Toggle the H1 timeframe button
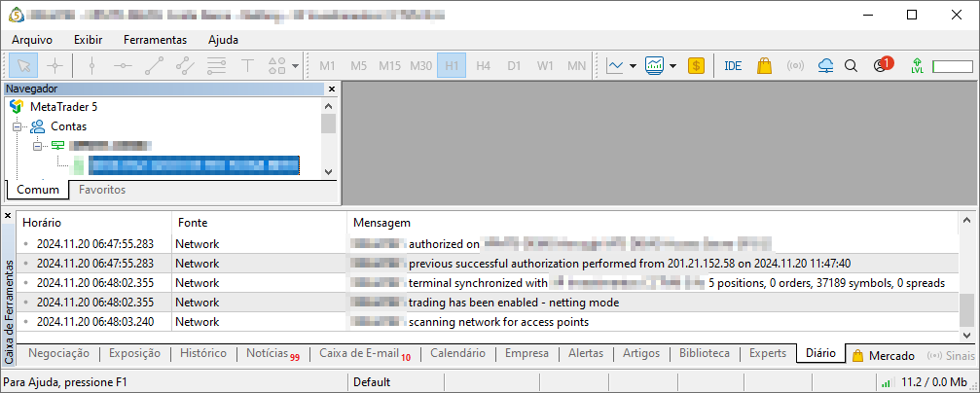Screen dimensions: 980x393 click(x=452, y=66)
